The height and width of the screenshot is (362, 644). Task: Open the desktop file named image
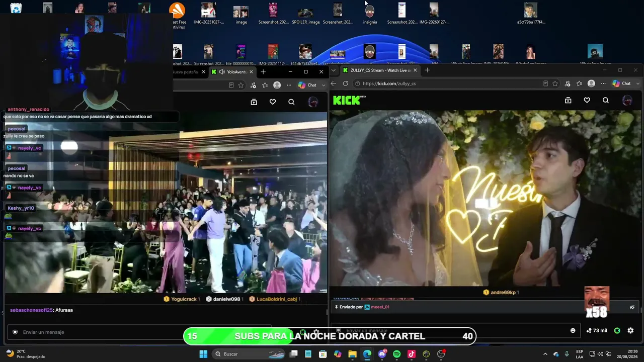tap(241, 14)
